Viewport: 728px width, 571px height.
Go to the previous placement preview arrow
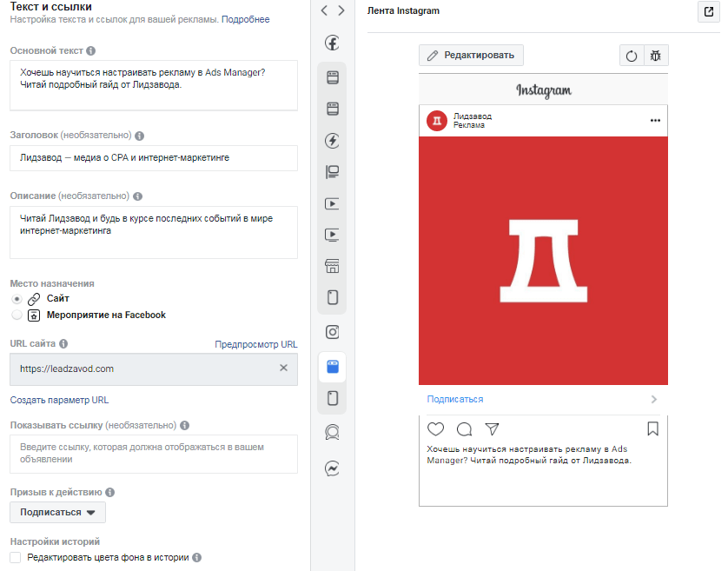click(324, 10)
